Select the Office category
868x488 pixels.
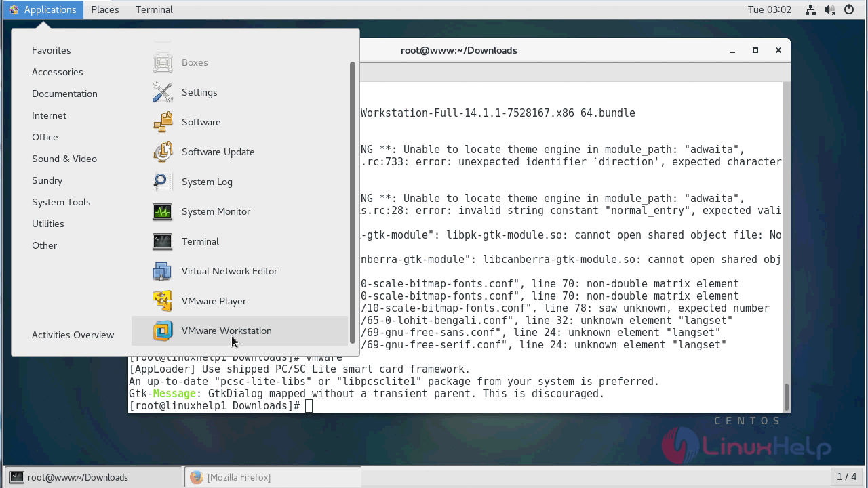[45, 137]
